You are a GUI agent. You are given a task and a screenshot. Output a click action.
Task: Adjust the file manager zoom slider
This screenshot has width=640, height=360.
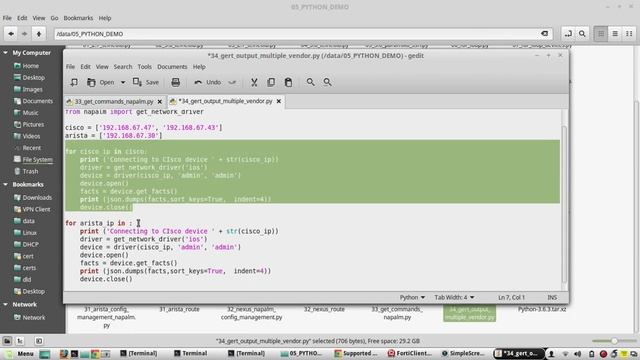(614, 341)
